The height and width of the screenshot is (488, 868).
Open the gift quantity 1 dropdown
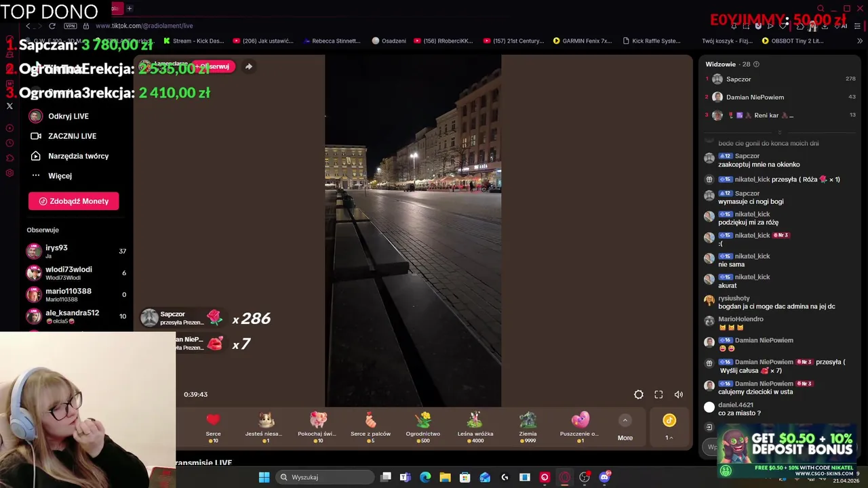click(x=669, y=438)
